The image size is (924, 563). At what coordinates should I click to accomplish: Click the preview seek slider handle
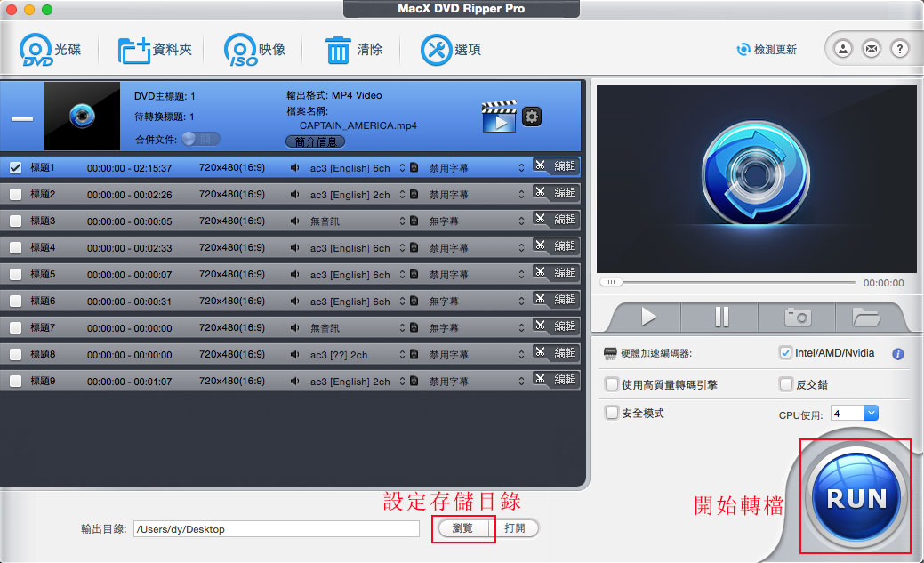pyautogui.click(x=612, y=282)
